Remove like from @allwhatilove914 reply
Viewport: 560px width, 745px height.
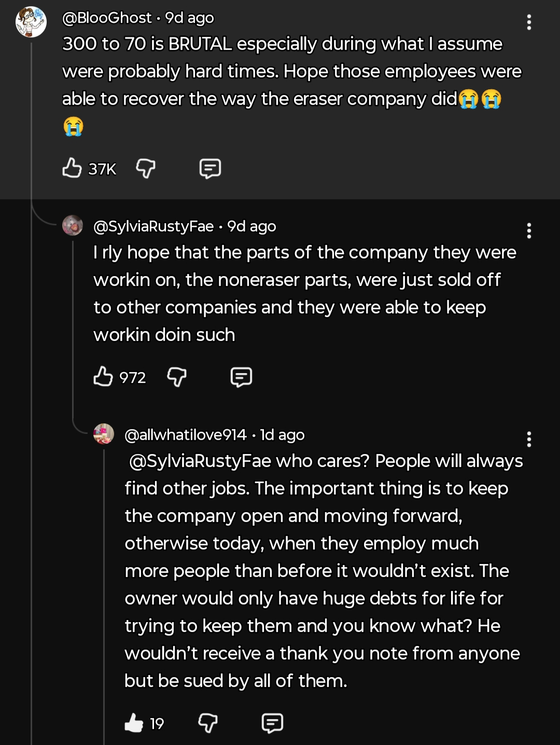point(134,723)
